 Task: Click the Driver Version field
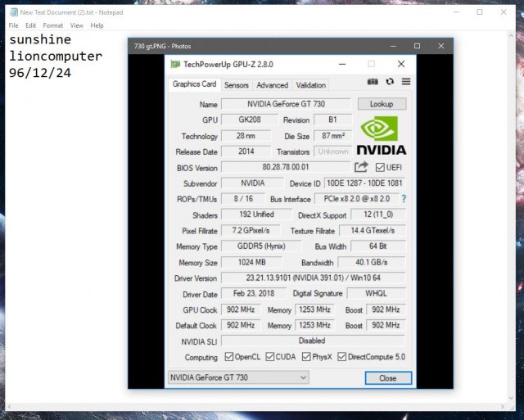click(312, 278)
